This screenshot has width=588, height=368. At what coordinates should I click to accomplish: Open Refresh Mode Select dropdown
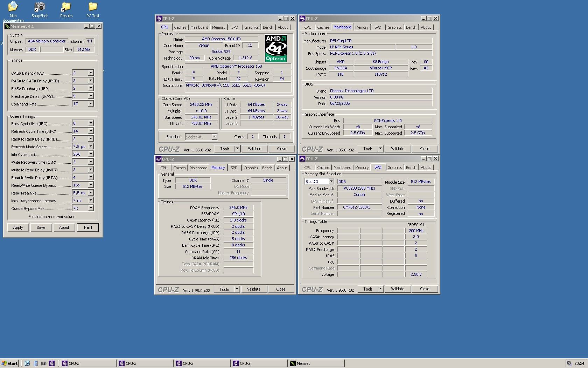91,146
